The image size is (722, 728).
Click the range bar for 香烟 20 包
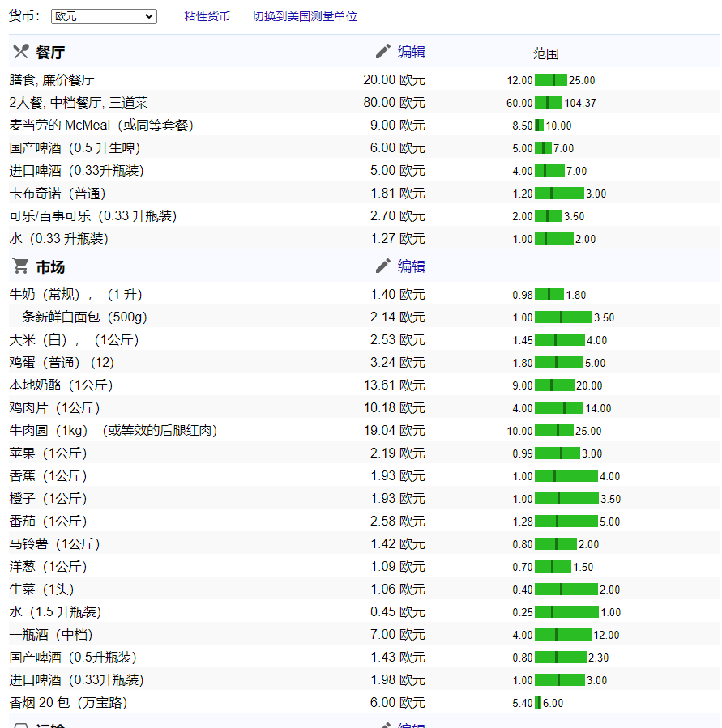(538, 703)
